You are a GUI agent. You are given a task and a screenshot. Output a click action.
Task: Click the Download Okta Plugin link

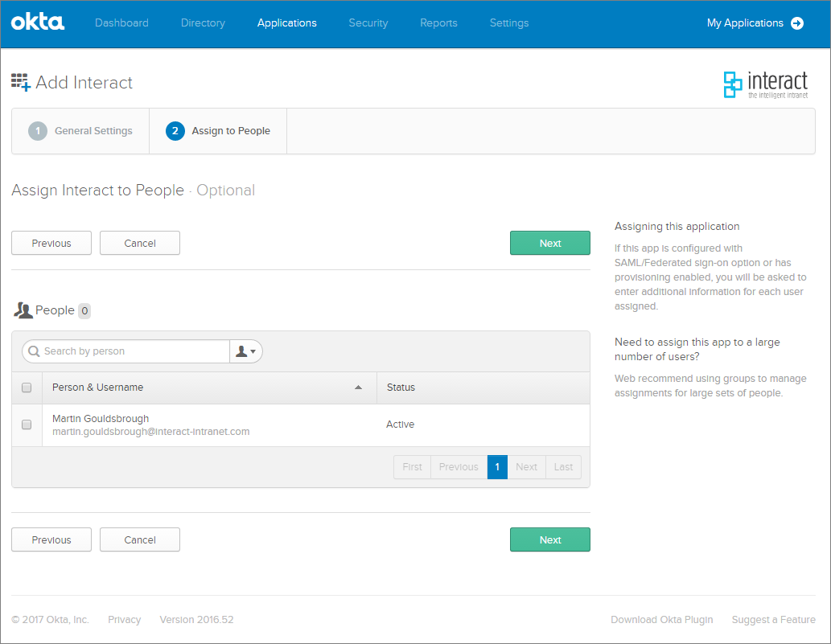662,620
